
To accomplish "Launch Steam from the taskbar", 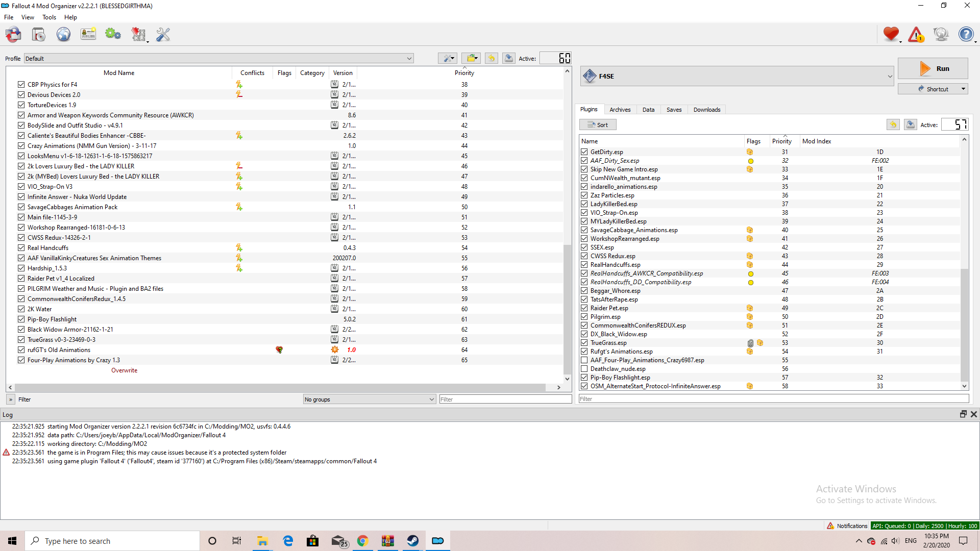I will [413, 541].
